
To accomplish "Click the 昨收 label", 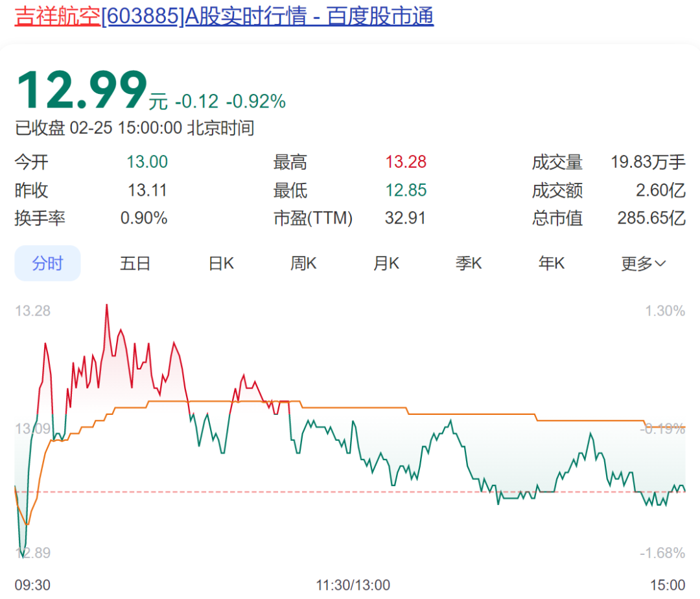I will coord(31,190).
